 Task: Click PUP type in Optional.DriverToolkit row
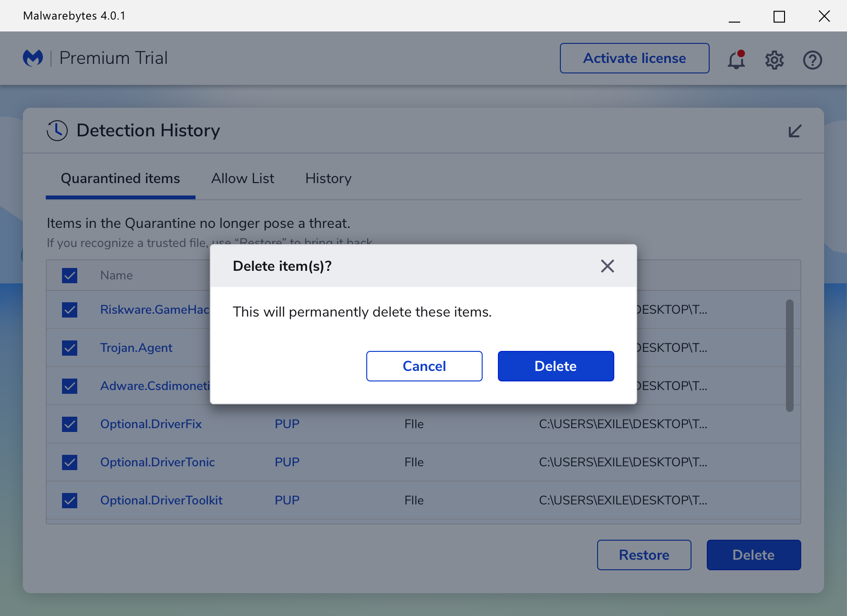(287, 501)
